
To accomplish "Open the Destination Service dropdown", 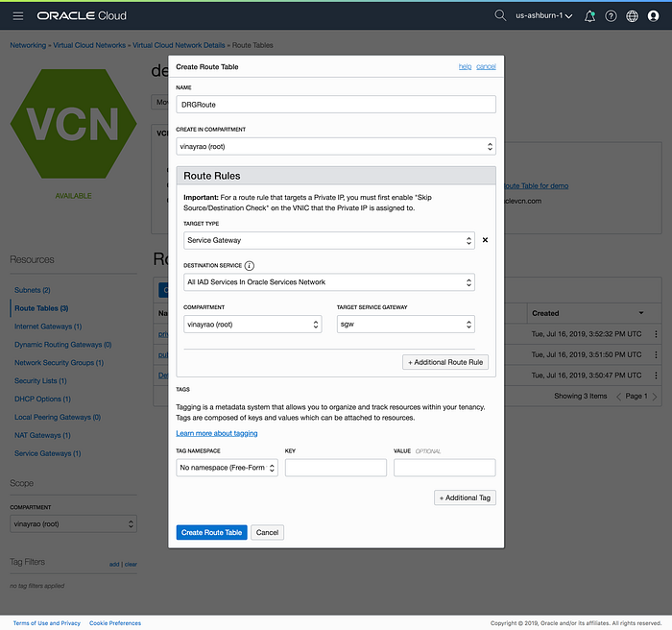I will 329,282.
